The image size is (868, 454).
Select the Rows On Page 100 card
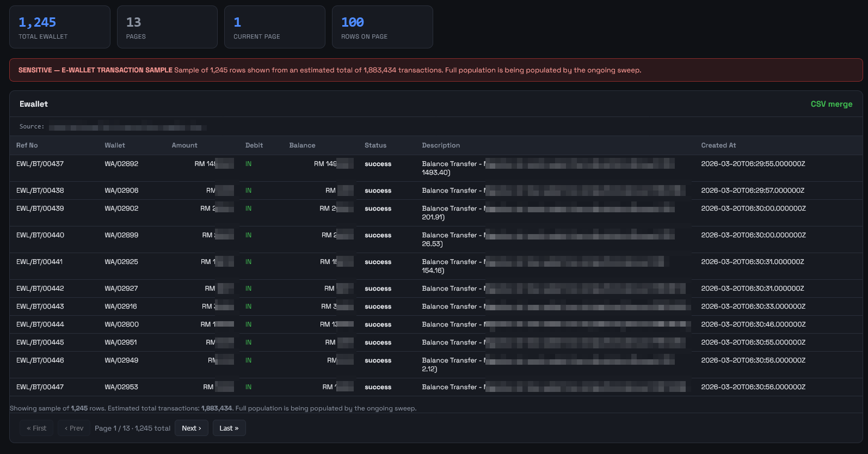tap(383, 27)
